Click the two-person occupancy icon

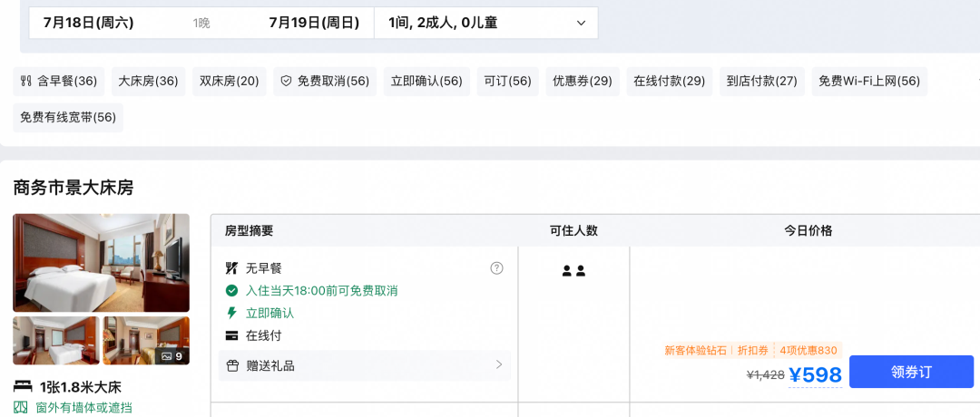point(573,271)
